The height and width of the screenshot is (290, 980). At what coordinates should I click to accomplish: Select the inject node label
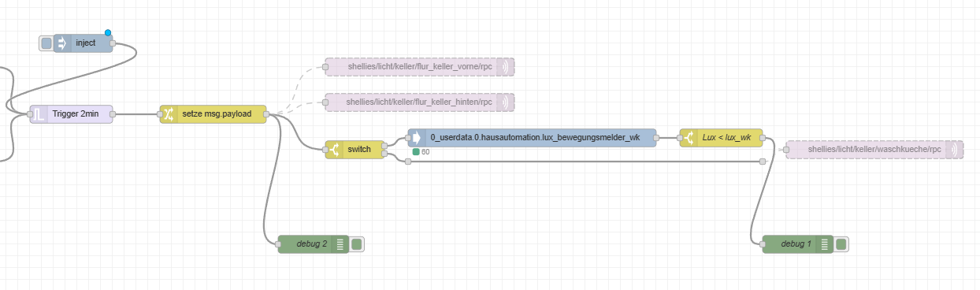pos(86,43)
